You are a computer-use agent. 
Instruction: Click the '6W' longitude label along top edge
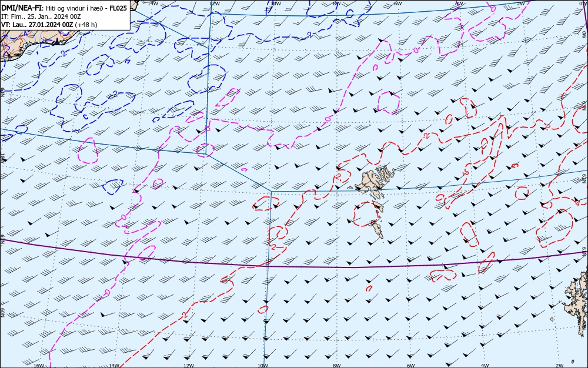click(398, 4)
